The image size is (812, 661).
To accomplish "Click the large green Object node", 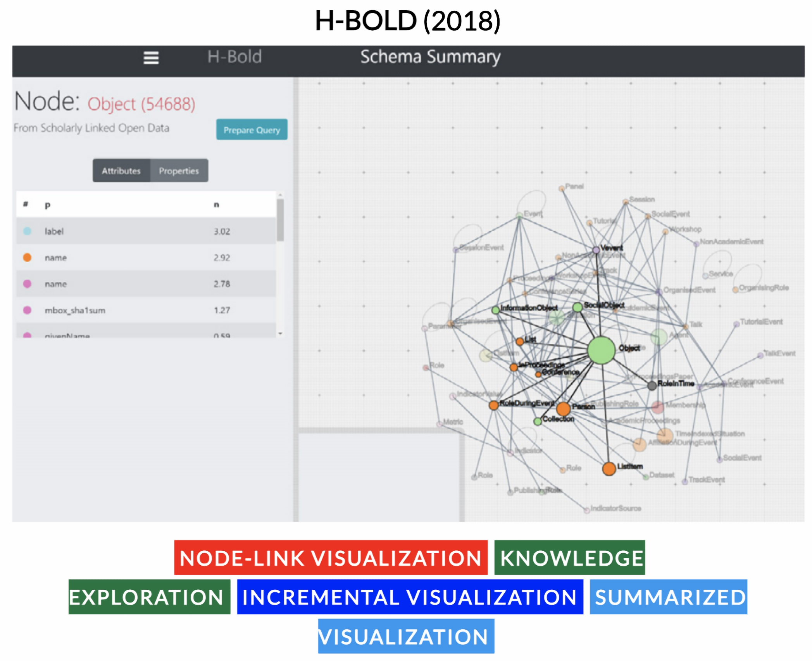I will 601,350.
